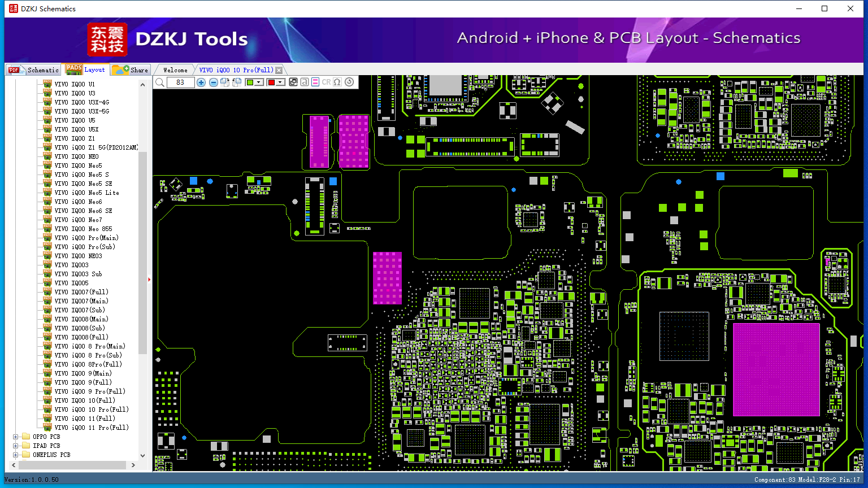Image resolution: width=868 pixels, height=488 pixels.
Task: Click the PADS icon beside VIVO IQOO Neo 855
Action: 48,229
